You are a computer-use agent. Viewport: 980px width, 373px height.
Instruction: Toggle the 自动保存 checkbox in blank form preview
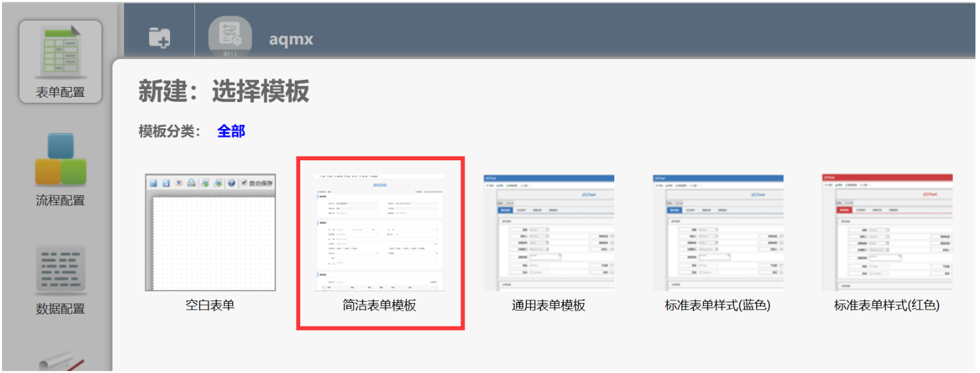(244, 183)
